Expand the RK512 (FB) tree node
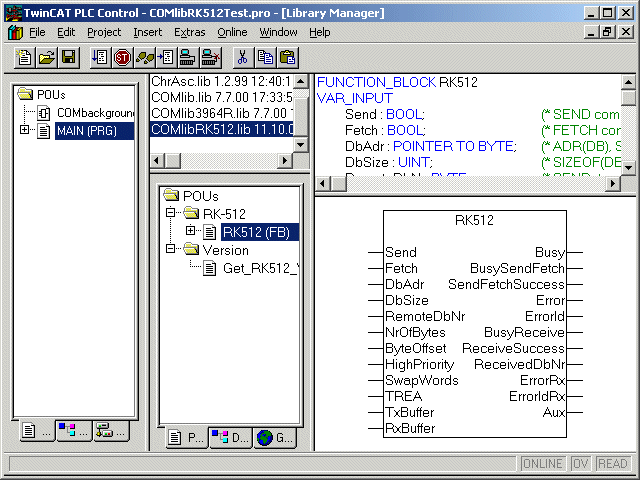The height and width of the screenshot is (480, 640). pyautogui.click(x=190, y=232)
